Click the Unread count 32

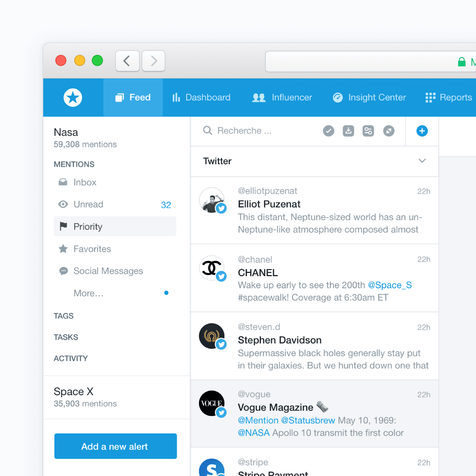(x=166, y=205)
